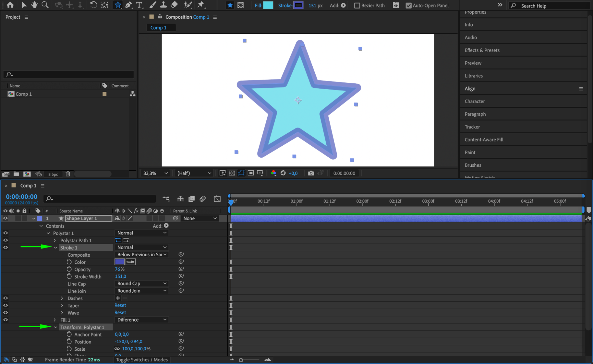Open the Line Cap dropdown

(142, 284)
